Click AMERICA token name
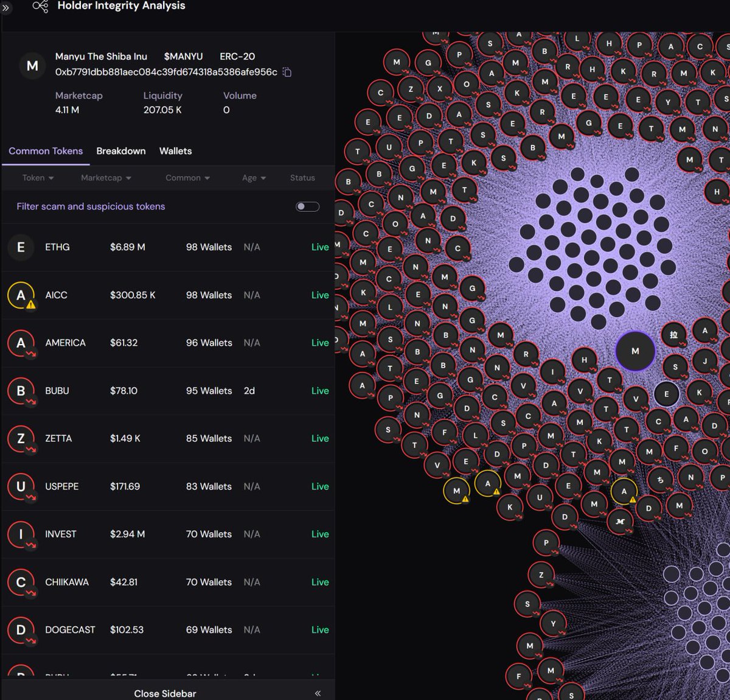 (x=65, y=343)
